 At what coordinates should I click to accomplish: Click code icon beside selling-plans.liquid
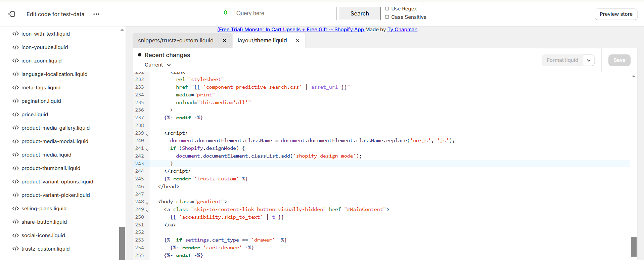pyautogui.click(x=15, y=209)
